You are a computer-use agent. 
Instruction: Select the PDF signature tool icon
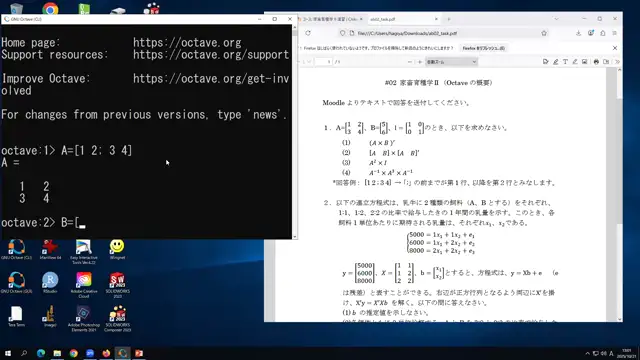(x=546, y=62)
